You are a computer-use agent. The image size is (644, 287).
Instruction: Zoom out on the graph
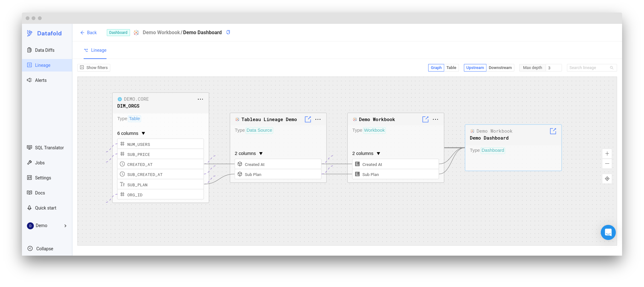[607, 164]
